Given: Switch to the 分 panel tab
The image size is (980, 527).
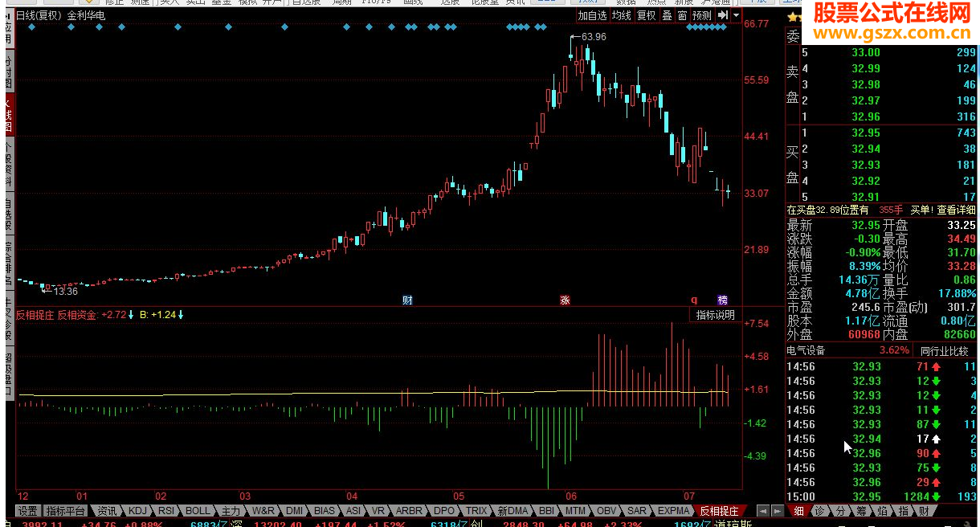Looking at the screenshot, I should [x=840, y=511].
